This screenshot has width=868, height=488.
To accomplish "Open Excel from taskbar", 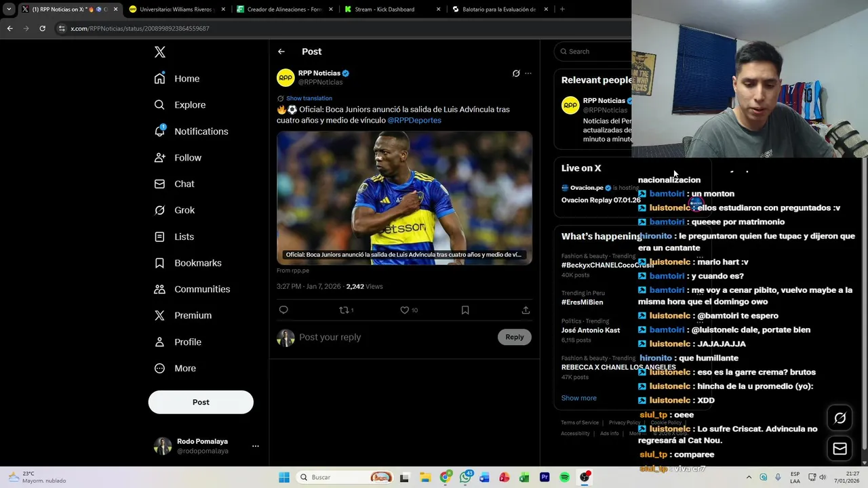I will pyautogui.click(x=524, y=477).
